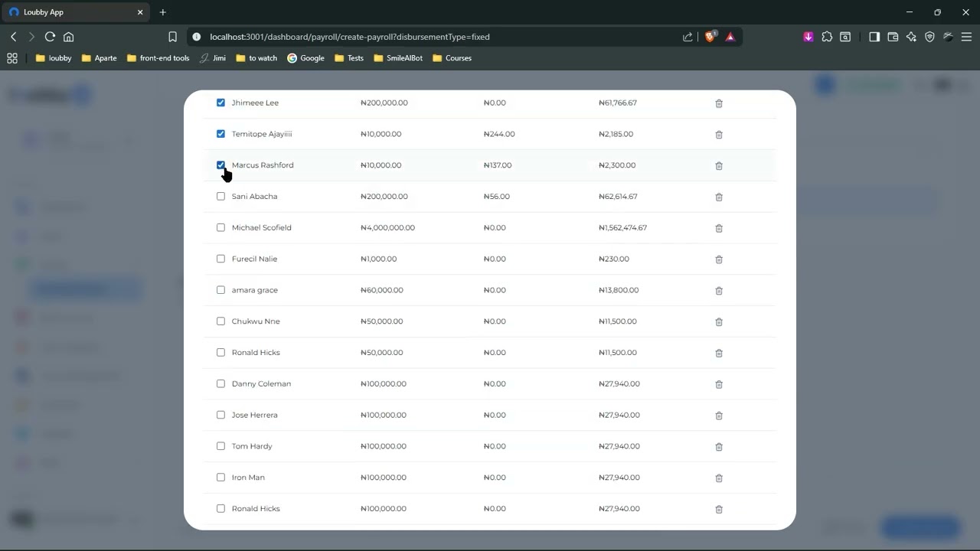Delete amara grace using trash icon

pyautogui.click(x=719, y=291)
